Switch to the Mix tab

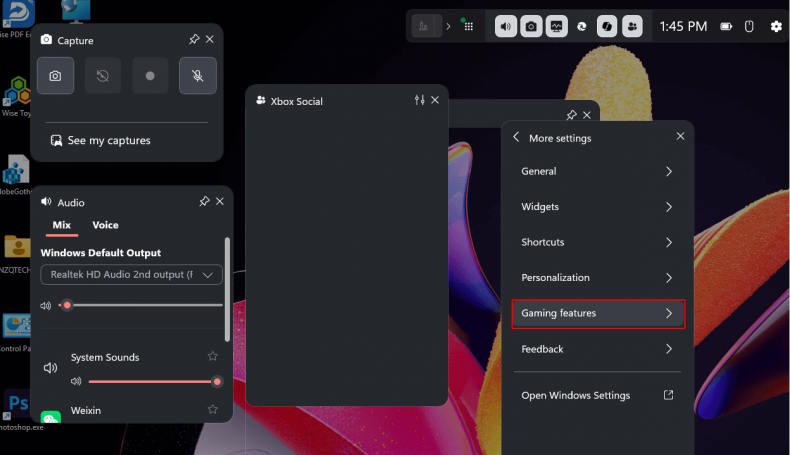tap(61, 225)
